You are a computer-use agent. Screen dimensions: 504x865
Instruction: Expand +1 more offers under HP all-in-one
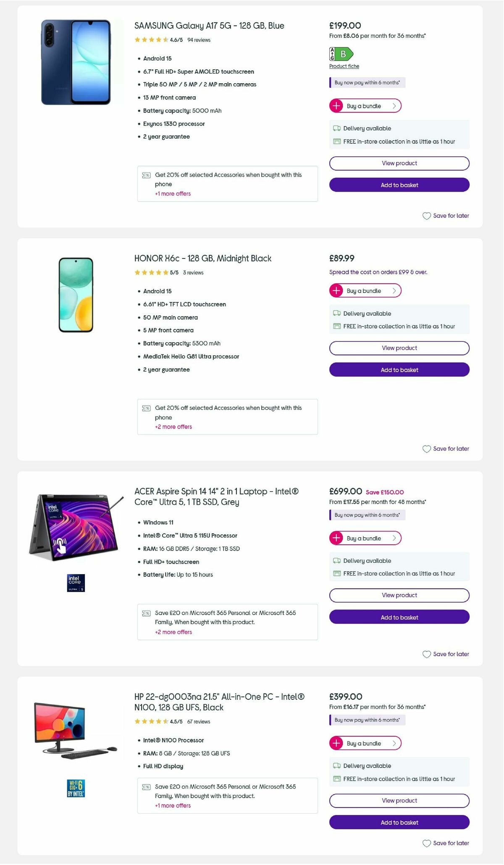click(x=173, y=805)
